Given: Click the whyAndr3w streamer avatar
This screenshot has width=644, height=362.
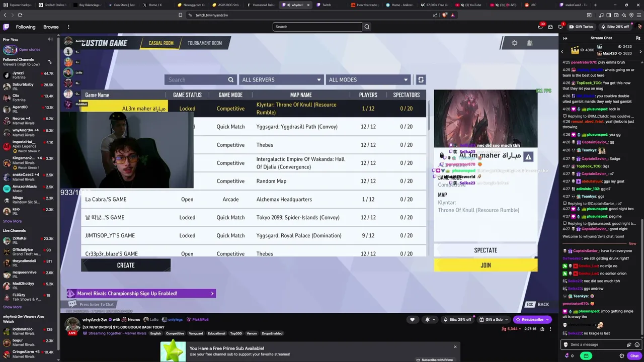Looking at the screenshot, I should (72, 326).
